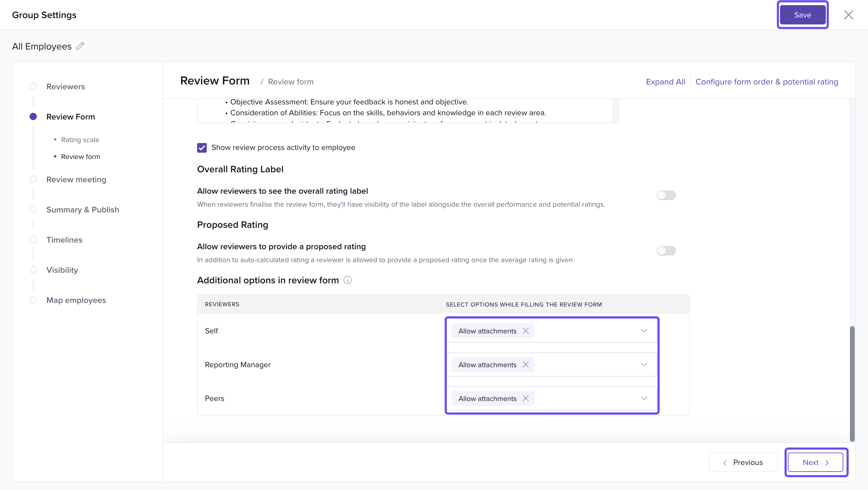The width and height of the screenshot is (868, 490).
Task: Save the group settings
Action: tap(802, 15)
